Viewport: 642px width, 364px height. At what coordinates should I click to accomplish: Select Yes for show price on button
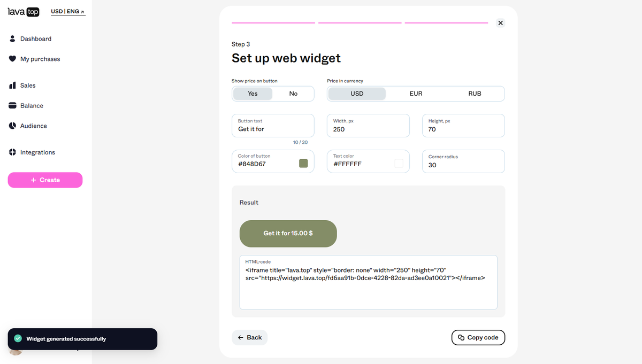253,94
